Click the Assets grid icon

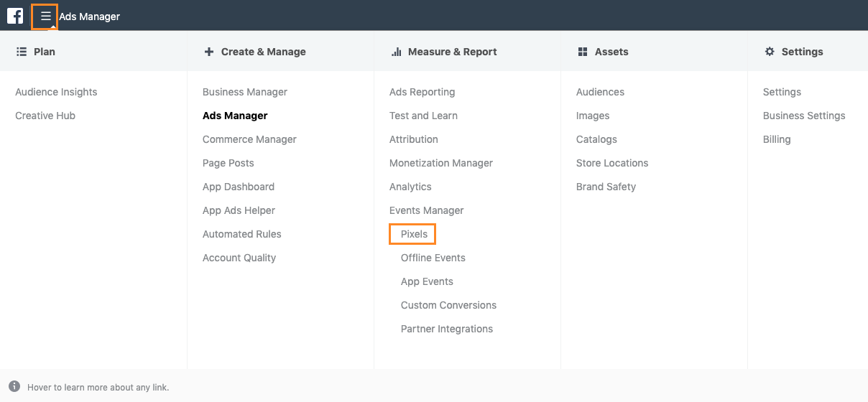583,52
